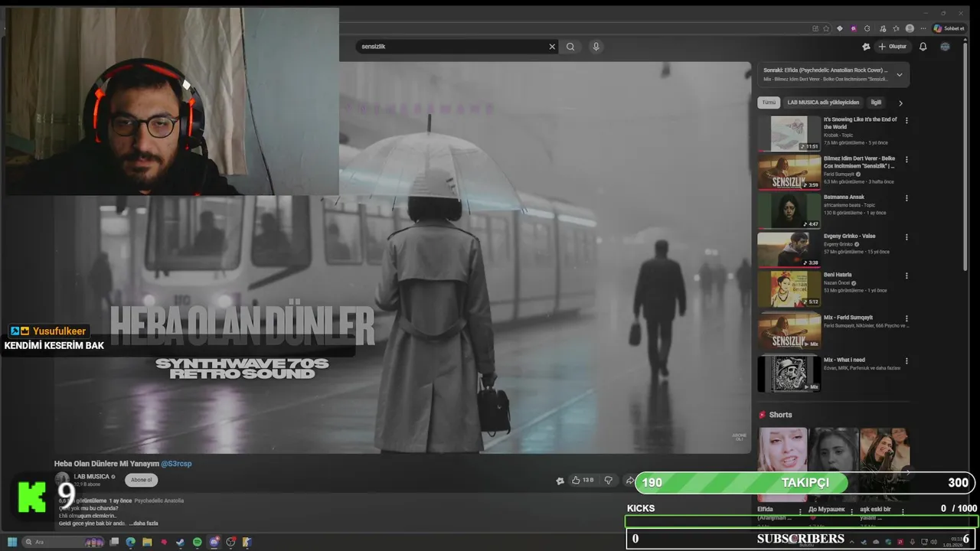The image size is (980, 551).
Task: Start voice search with microphone icon
Action: point(596,47)
